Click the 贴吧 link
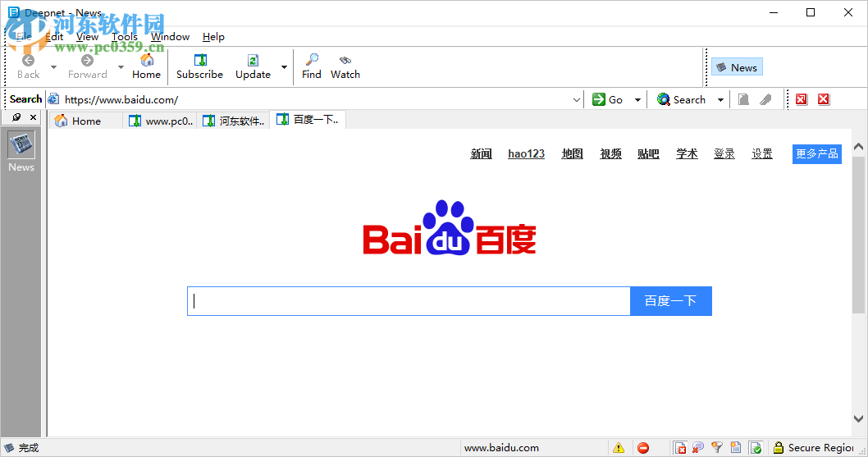 pyautogui.click(x=648, y=153)
